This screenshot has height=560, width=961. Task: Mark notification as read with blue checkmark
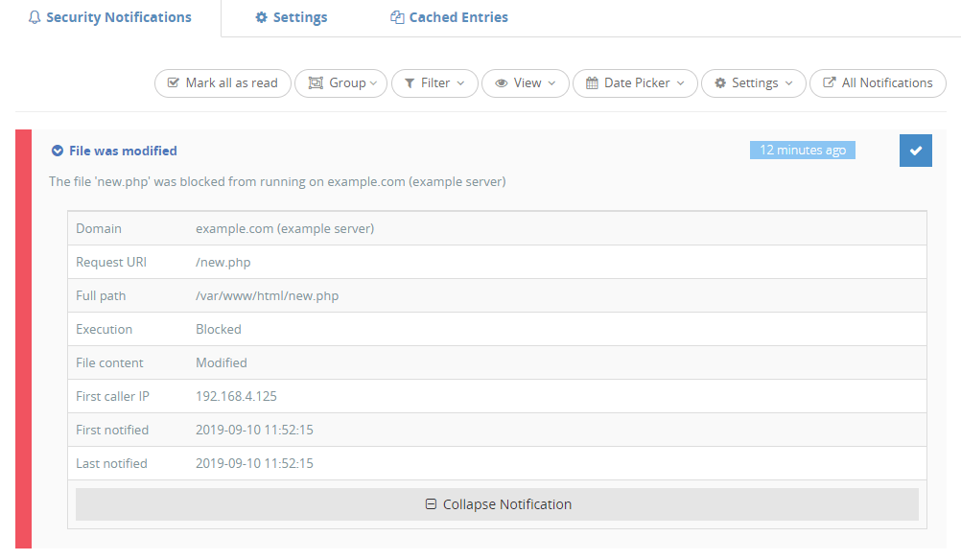[915, 151]
